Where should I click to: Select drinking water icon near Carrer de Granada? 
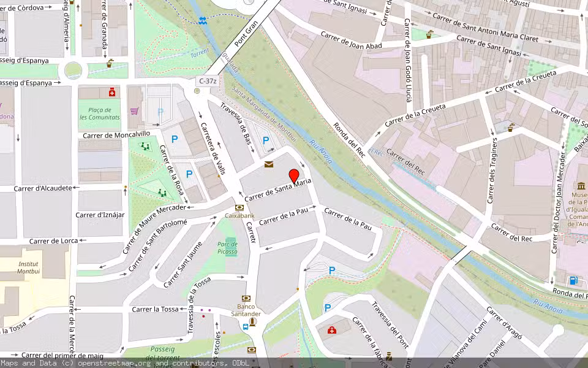tap(109, 63)
